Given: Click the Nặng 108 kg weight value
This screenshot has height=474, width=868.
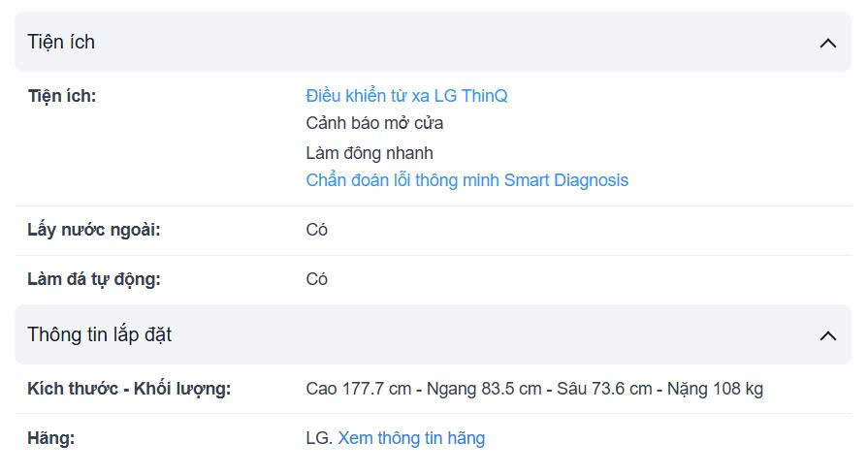Looking at the screenshot, I should click(715, 389).
